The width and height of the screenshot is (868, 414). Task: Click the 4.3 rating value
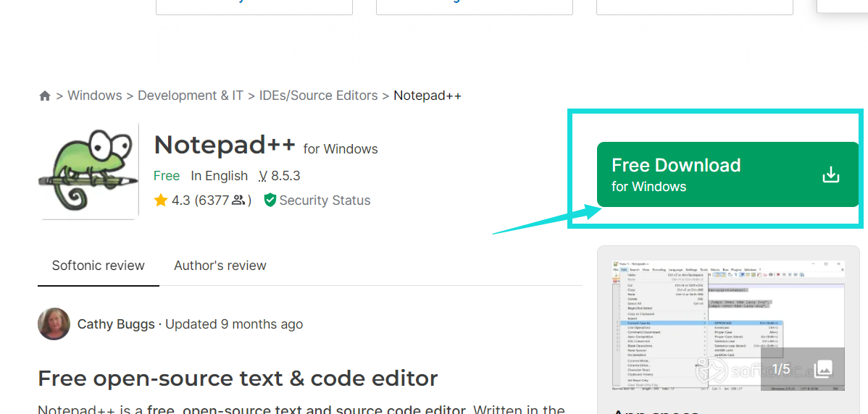point(181,200)
